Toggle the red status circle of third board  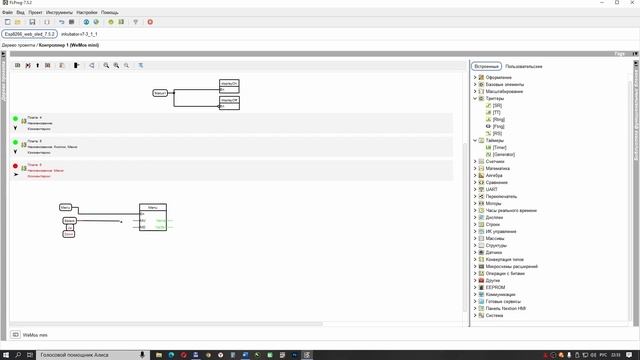coord(16,166)
